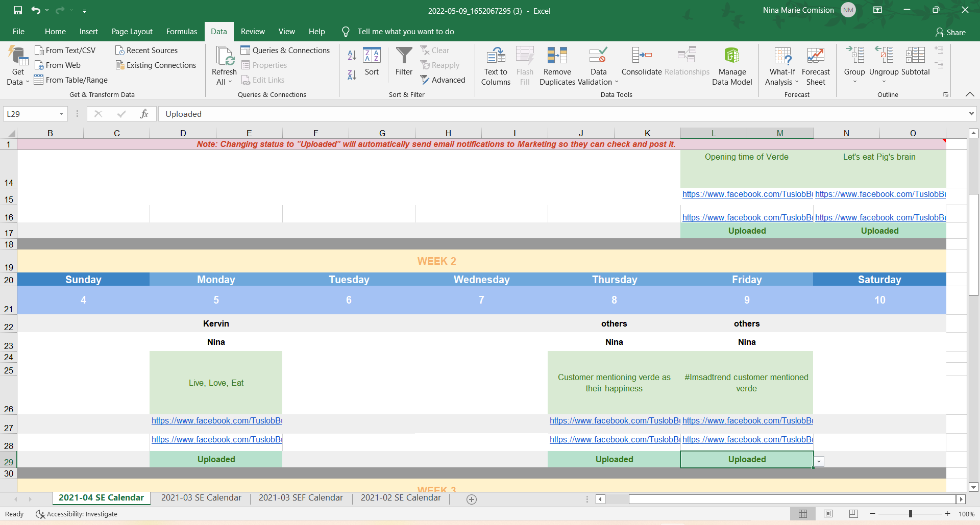Viewport: 980px width, 525px height.
Task: Open the 2021-03 SEF Calendar sheet
Action: (x=301, y=498)
